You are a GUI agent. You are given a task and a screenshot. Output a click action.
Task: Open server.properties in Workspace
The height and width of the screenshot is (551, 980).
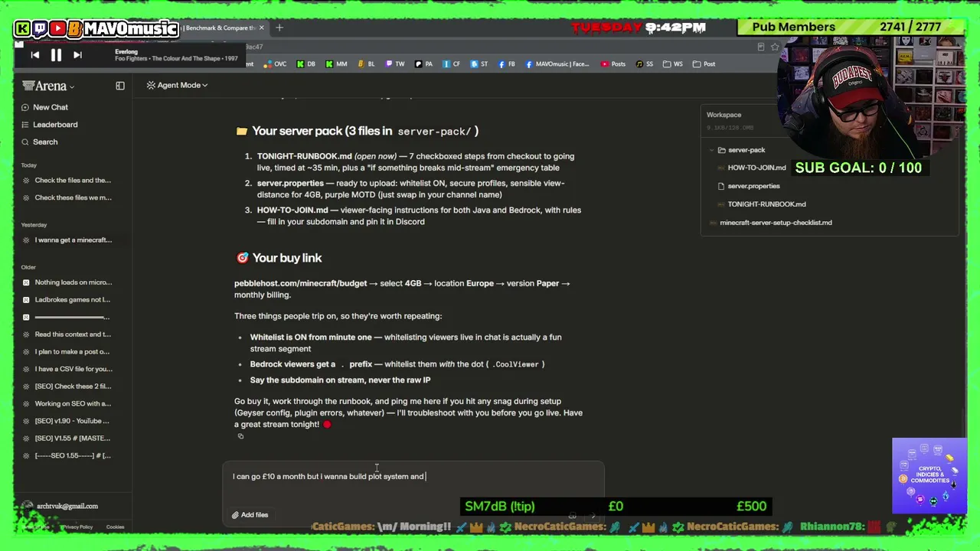pyautogui.click(x=748, y=186)
